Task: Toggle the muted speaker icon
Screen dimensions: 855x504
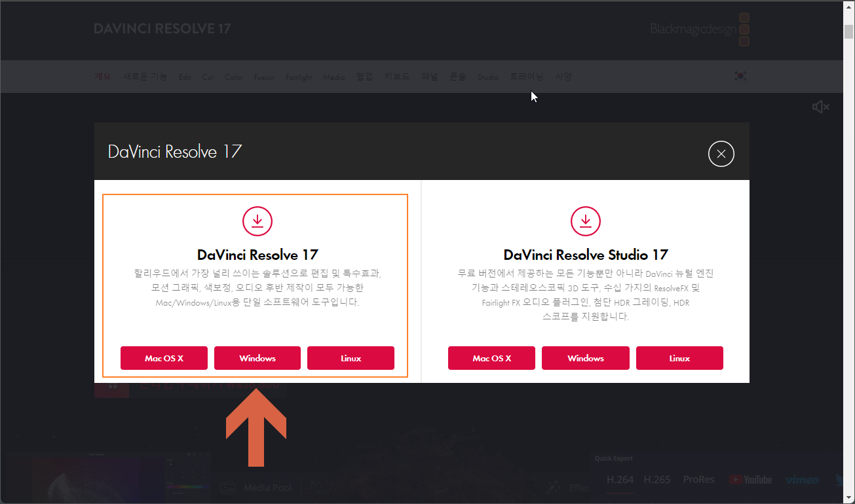Action: tap(820, 107)
